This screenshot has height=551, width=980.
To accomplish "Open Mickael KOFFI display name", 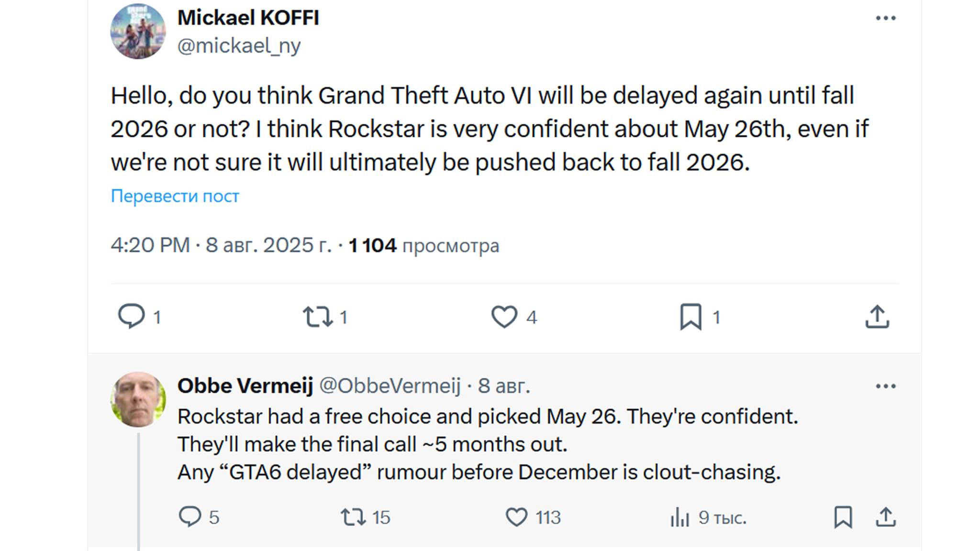I will (x=248, y=18).
